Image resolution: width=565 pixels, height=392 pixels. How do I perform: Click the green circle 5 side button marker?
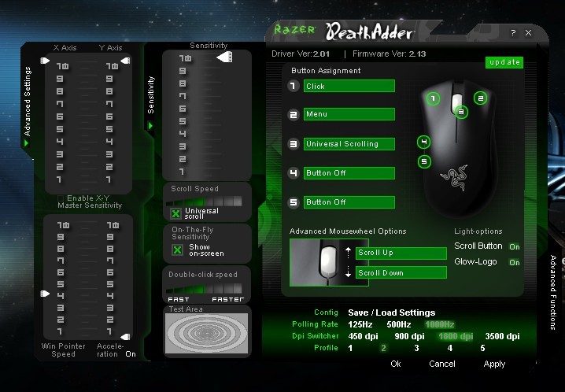click(424, 161)
